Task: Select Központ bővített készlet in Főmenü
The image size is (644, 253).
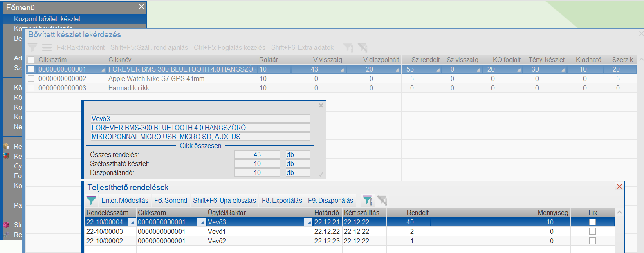Action: pos(74,19)
